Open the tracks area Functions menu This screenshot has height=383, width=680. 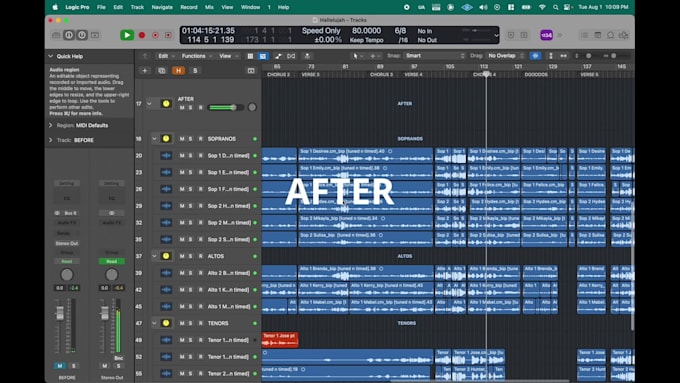197,56
